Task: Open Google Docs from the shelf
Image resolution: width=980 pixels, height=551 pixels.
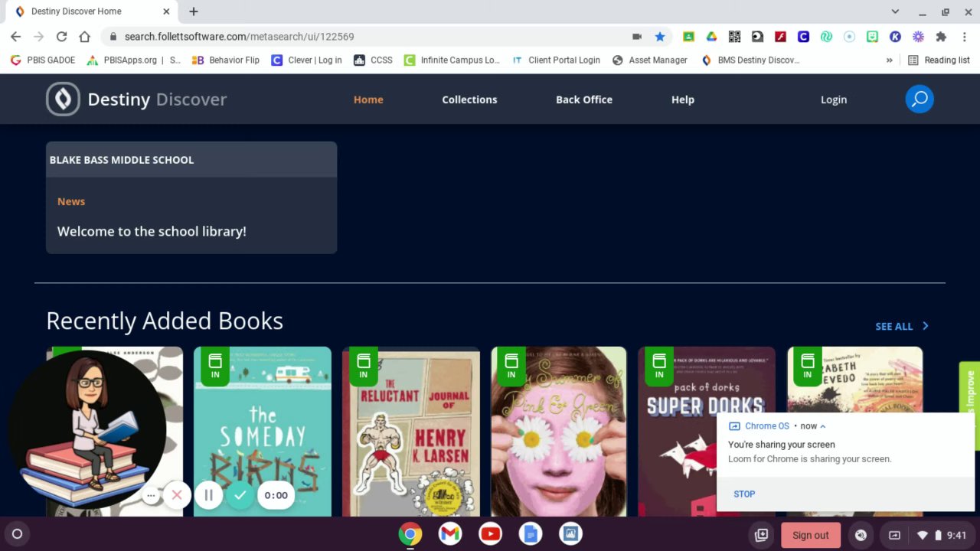Action: [x=530, y=534]
